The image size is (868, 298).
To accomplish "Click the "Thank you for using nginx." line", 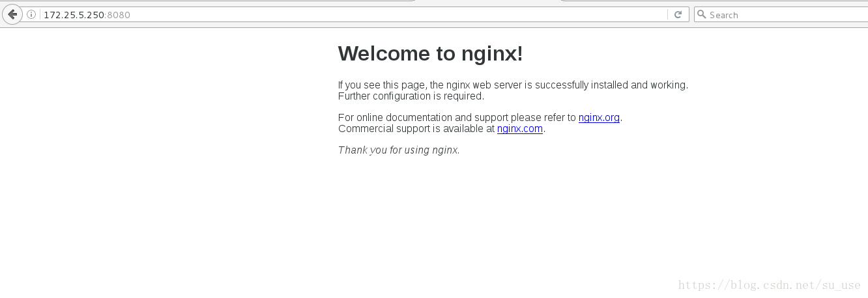I will click(399, 150).
